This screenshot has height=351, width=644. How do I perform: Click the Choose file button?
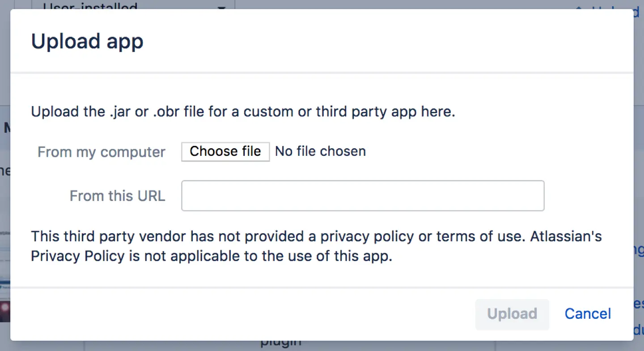(225, 151)
